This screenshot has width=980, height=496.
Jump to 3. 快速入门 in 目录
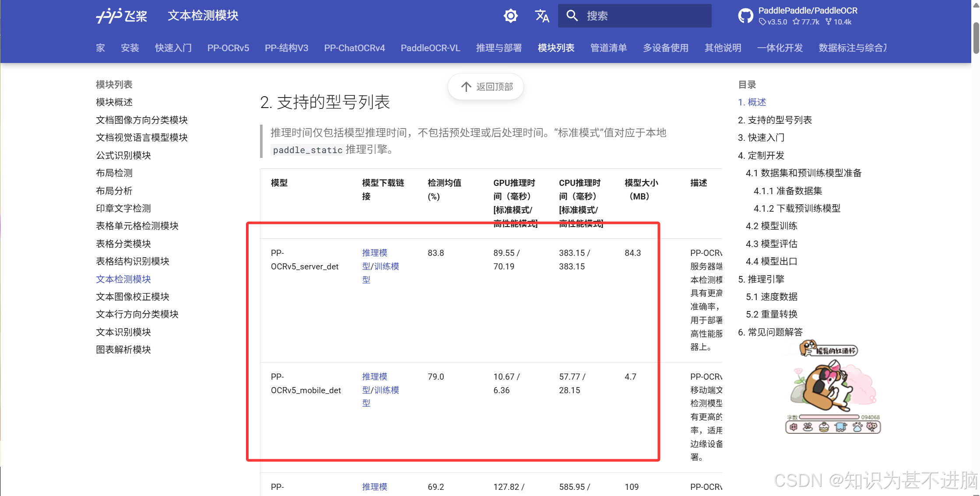click(x=761, y=138)
